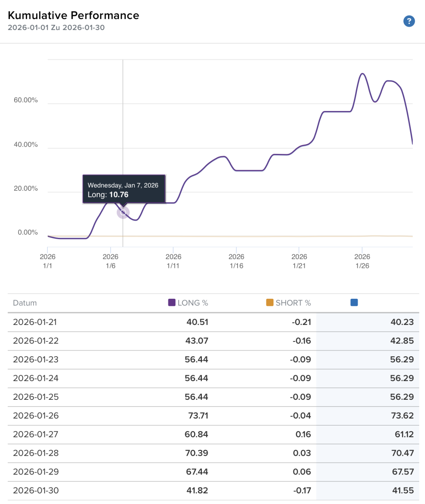
Task: Select the 2026-01-22 date cell
Action: point(36,341)
